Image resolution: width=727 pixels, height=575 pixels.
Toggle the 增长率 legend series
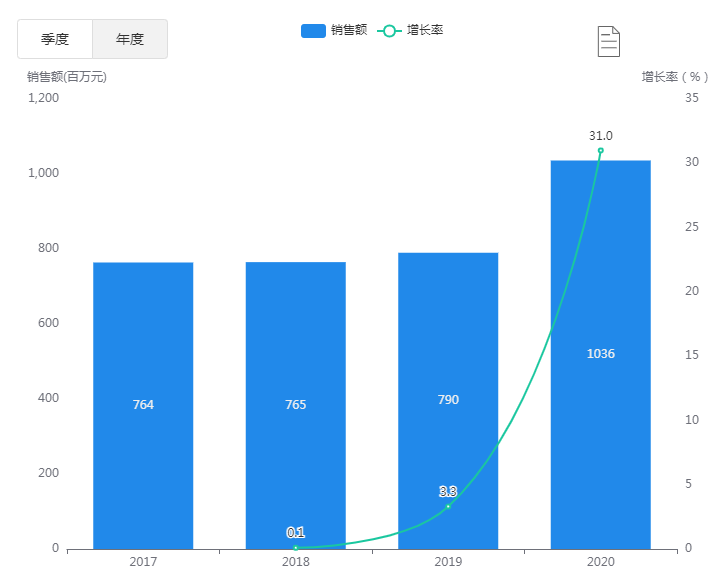pos(410,31)
